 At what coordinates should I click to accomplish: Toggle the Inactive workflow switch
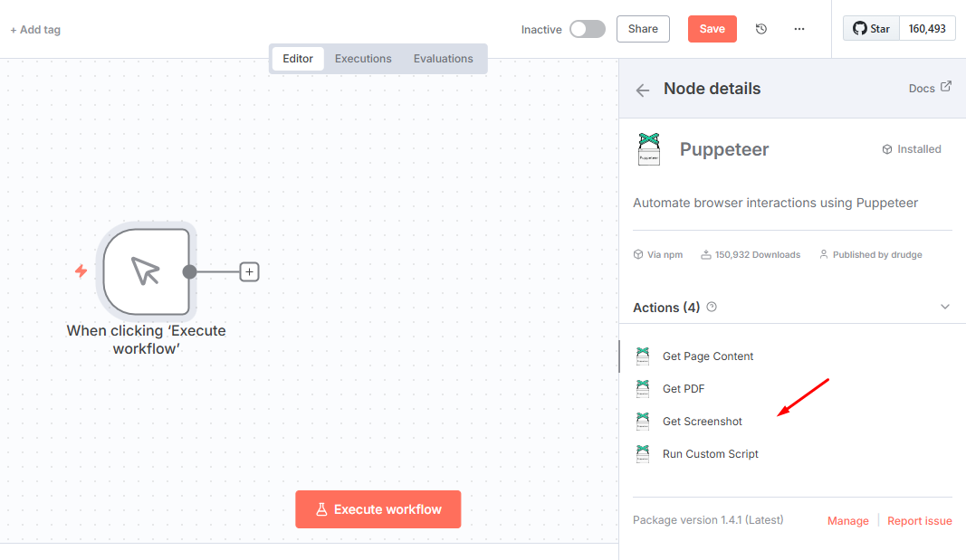pyautogui.click(x=587, y=29)
